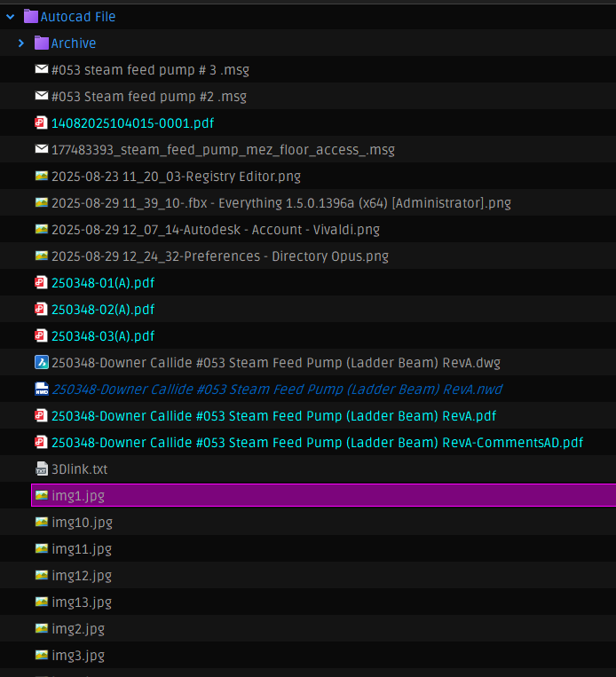Select the Archive folder name
Image resolution: width=616 pixels, height=677 pixels.
(x=74, y=43)
